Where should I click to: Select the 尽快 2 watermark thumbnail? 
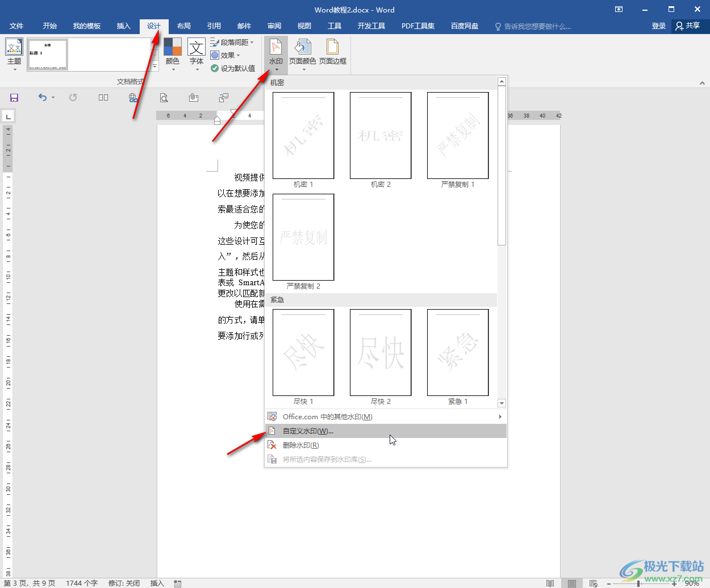tap(381, 352)
